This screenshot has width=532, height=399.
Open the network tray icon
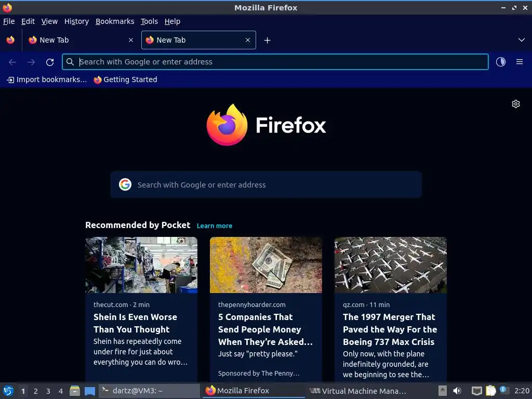(477, 391)
